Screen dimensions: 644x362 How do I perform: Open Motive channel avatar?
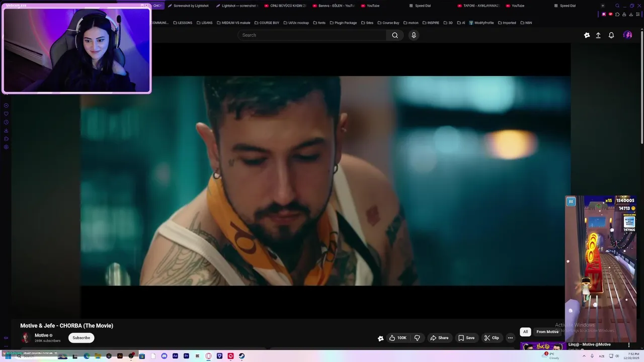(x=25, y=338)
